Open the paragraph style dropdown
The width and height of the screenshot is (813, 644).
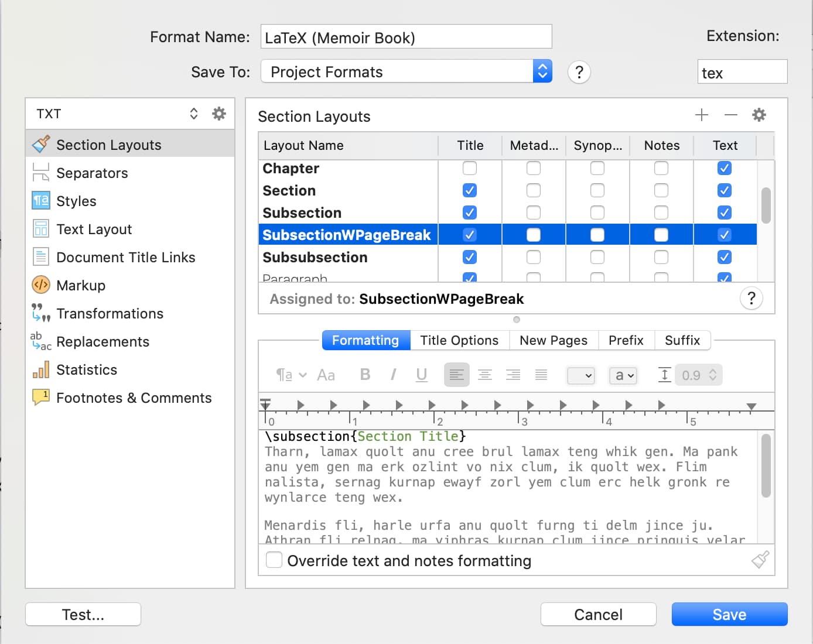pyautogui.click(x=291, y=375)
